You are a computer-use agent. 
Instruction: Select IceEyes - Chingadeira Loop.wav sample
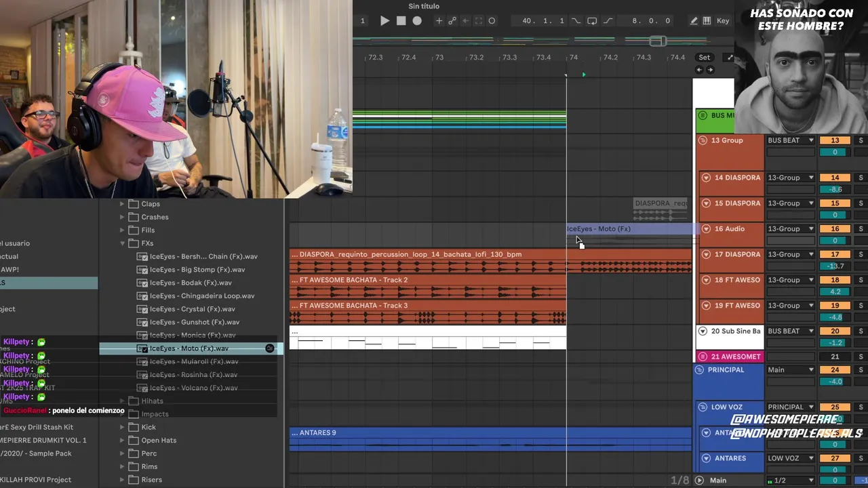click(x=202, y=296)
